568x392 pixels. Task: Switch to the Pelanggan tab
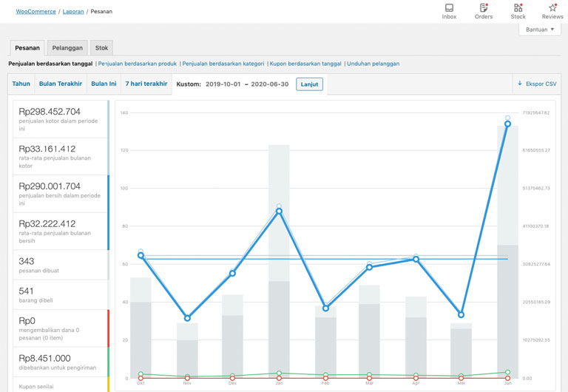67,48
